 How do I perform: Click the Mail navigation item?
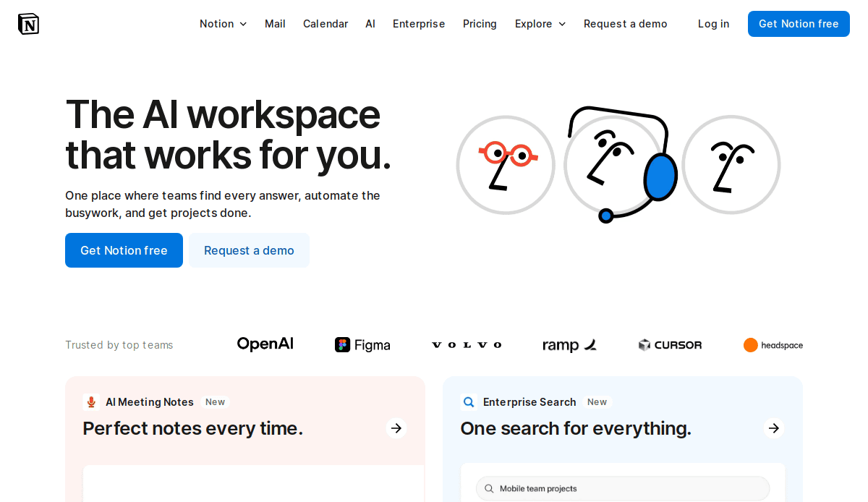tap(275, 23)
